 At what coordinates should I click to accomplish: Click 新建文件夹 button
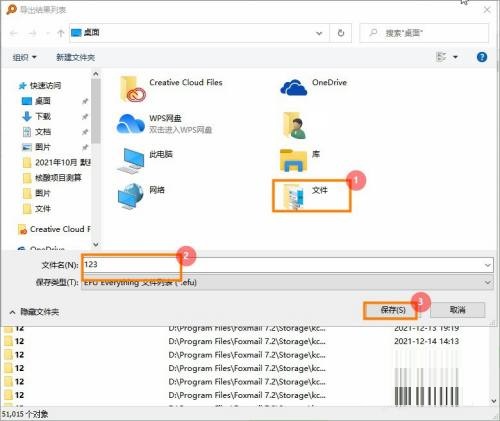(x=75, y=57)
